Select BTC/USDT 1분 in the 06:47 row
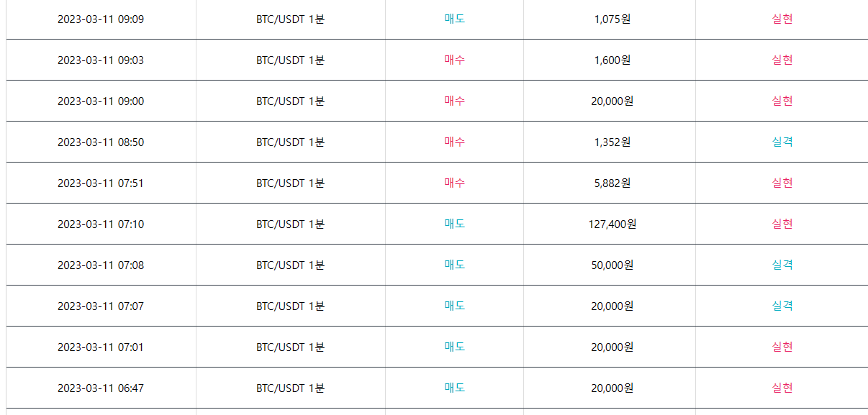 coord(291,388)
